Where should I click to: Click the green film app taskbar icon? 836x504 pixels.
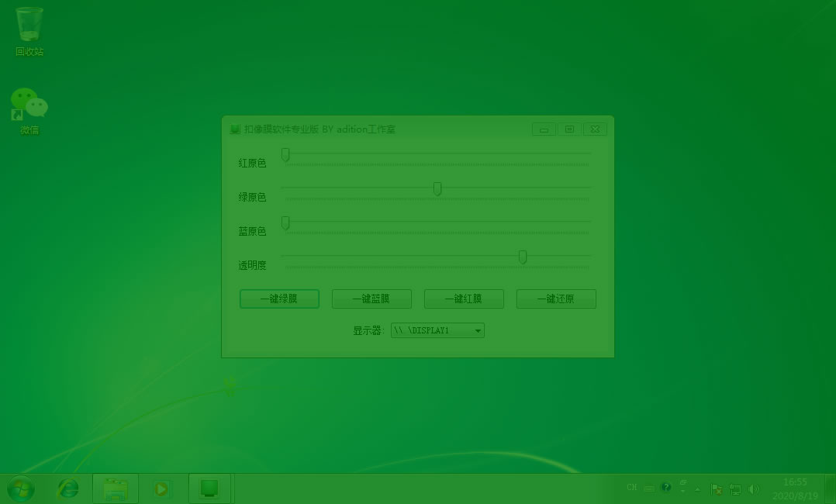click(x=209, y=488)
